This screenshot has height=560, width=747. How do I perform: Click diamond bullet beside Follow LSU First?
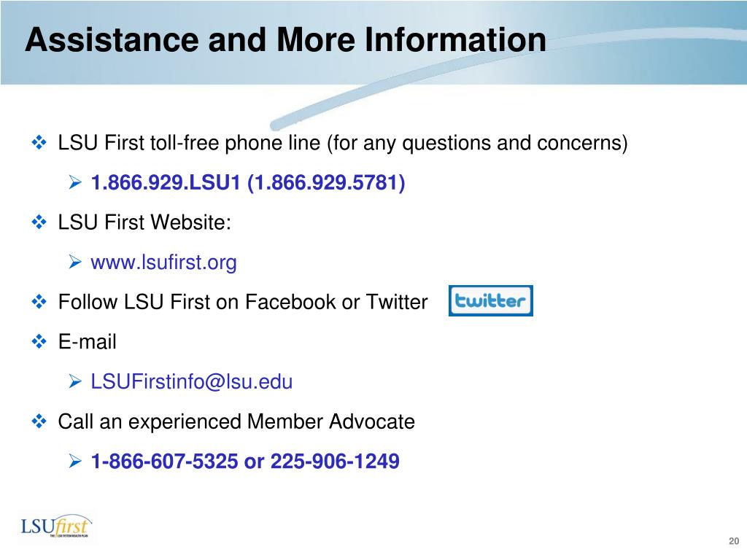click(39, 301)
